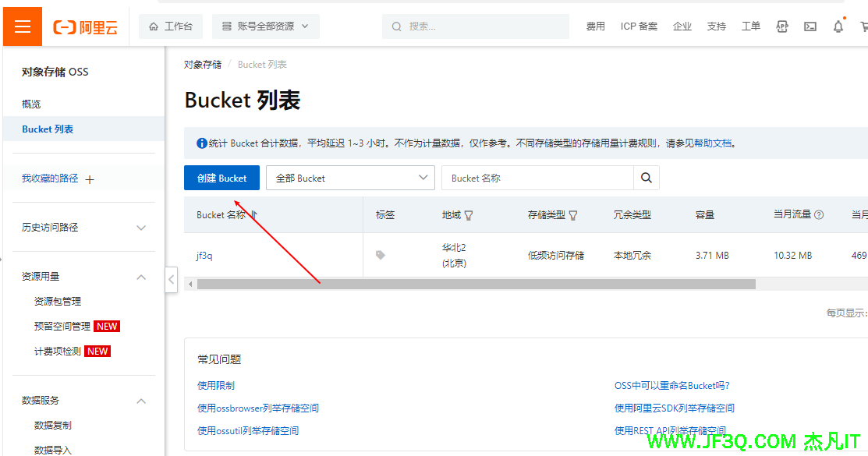This screenshot has width=868, height=456.
Task: Open the 全部 Bucket dropdown
Action: click(349, 178)
